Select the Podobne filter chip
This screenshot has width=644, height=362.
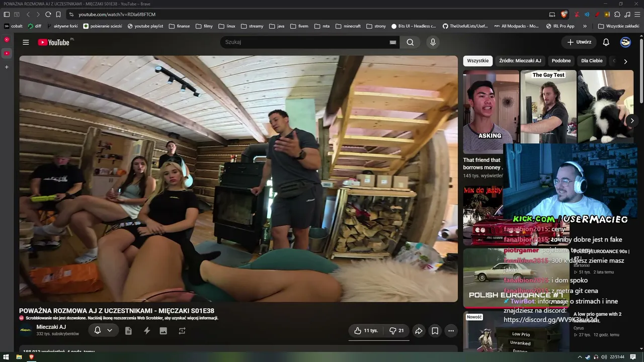[x=561, y=61]
